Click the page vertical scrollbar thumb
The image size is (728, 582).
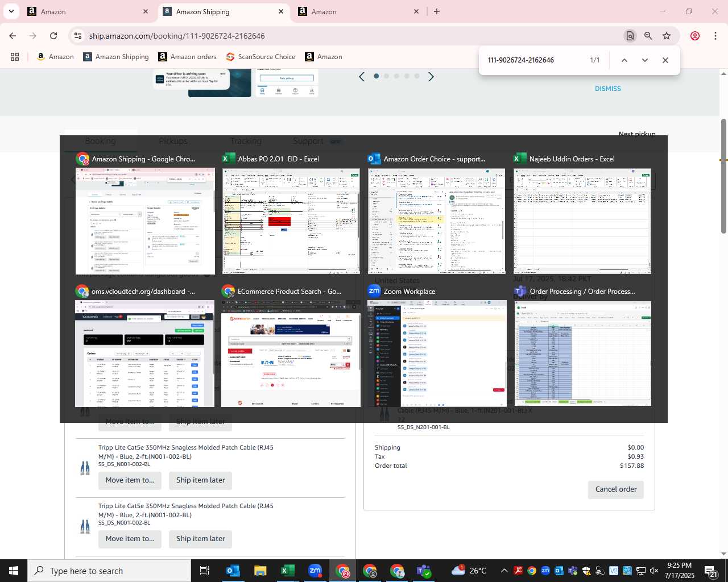(723, 176)
